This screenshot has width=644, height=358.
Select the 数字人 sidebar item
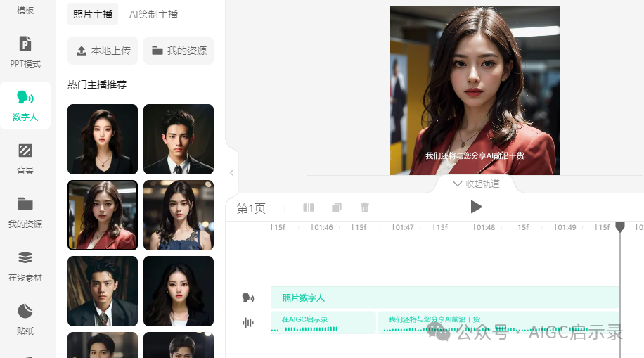click(25, 106)
